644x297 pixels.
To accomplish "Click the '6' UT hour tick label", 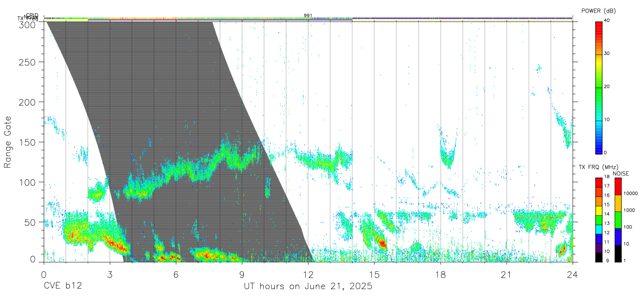I will tap(176, 274).
